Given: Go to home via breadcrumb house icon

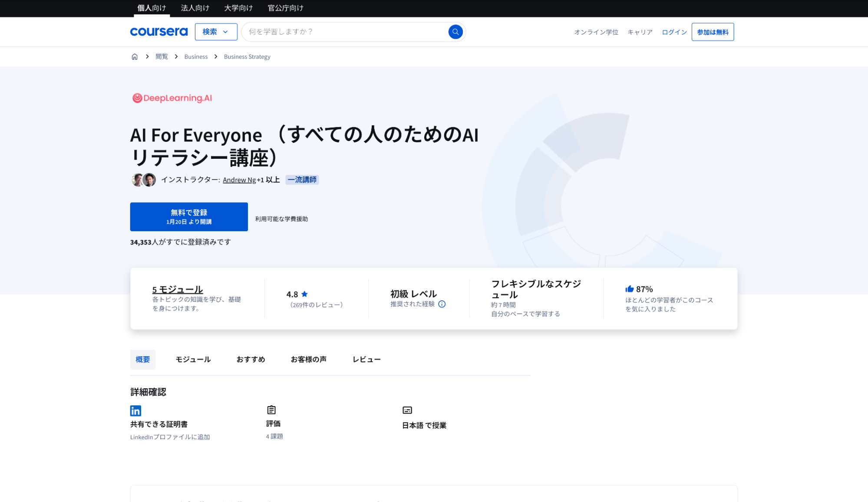Looking at the screenshot, I should pyautogui.click(x=135, y=57).
